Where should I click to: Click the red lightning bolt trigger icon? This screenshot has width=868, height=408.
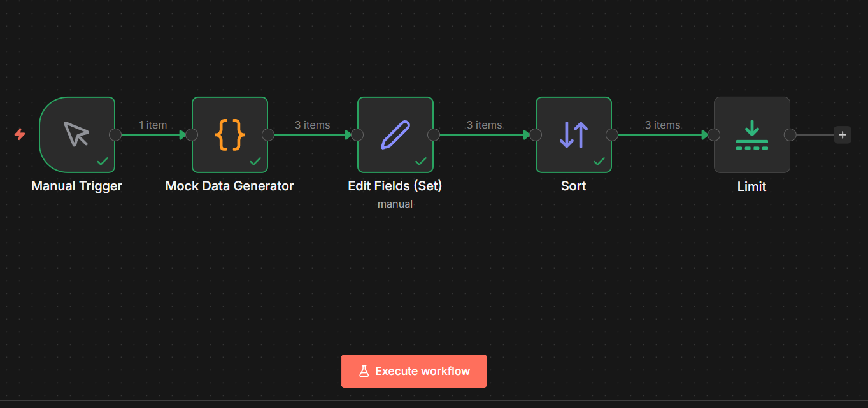click(20, 134)
